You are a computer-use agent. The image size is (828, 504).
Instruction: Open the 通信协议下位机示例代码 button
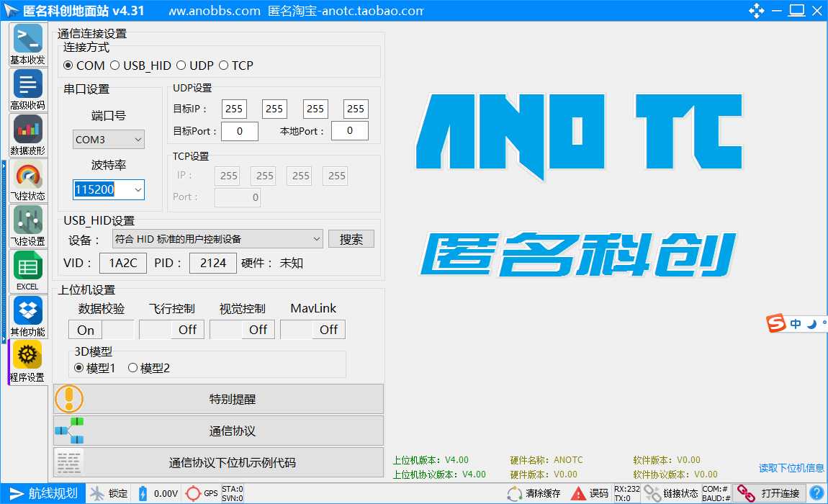(x=219, y=462)
